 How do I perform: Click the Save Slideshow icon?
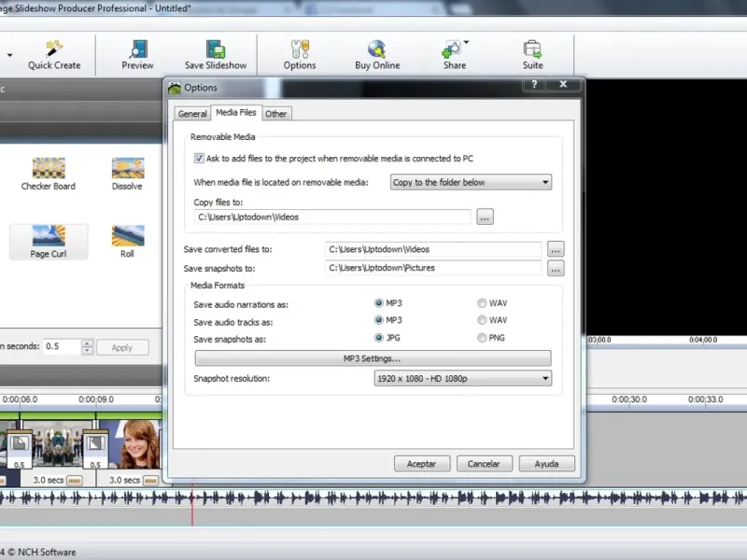pos(216,49)
